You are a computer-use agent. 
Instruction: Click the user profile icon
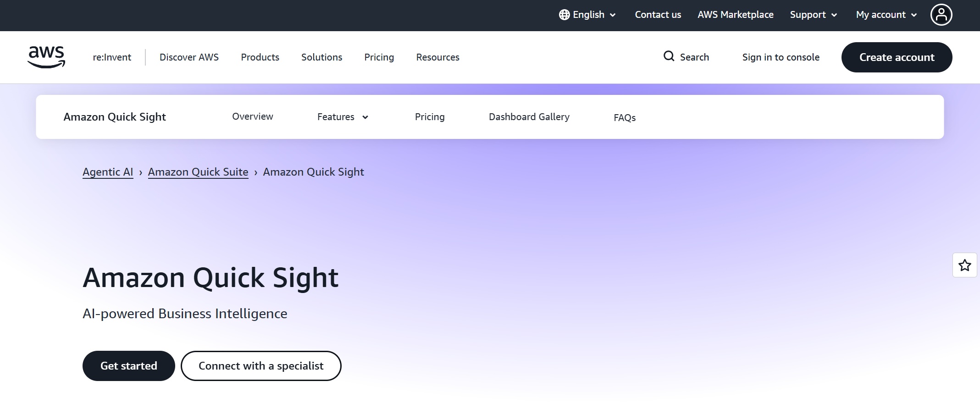pyautogui.click(x=941, y=15)
